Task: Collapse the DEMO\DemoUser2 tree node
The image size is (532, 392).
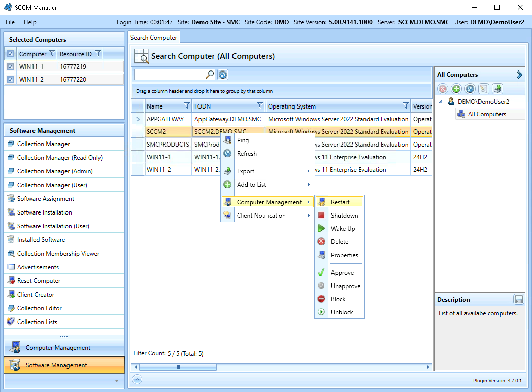Action: [440, 102]
